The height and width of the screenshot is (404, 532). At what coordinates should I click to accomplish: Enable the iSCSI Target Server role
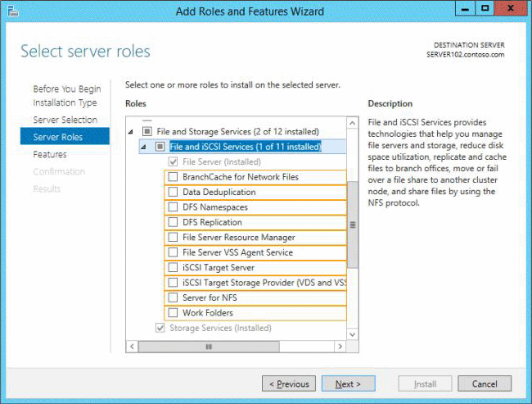(x=173, y=268)
